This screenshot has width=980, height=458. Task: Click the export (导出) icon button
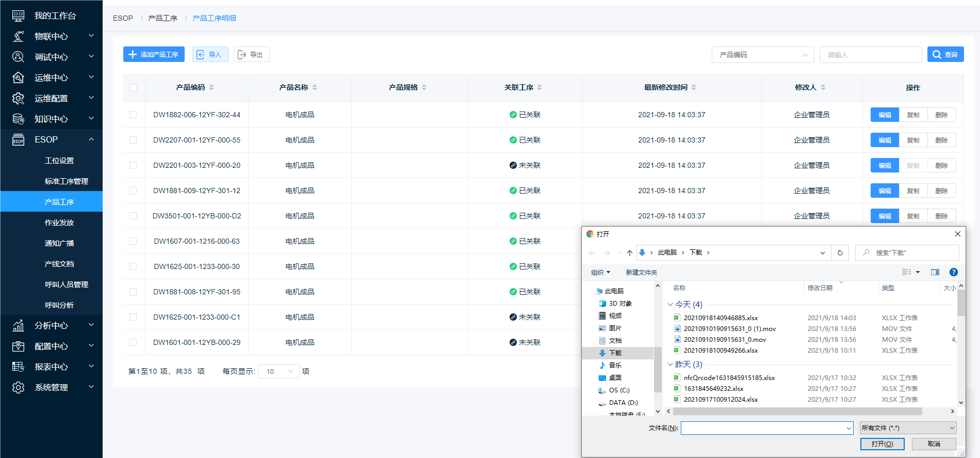[251, 55]
